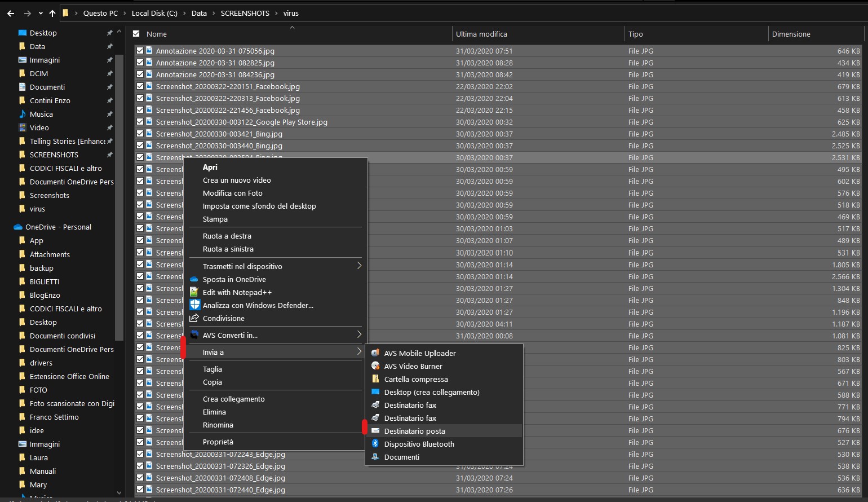
Task: Choose Destinatario posta from the submenu
Action: 414,431
